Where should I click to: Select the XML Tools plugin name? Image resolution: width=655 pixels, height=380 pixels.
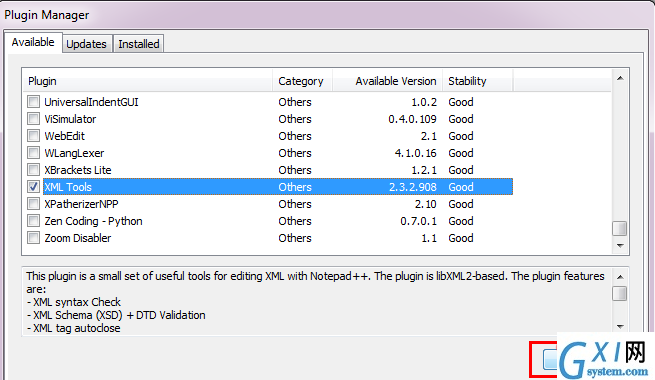pyautogui.click(x=68, y=187)
